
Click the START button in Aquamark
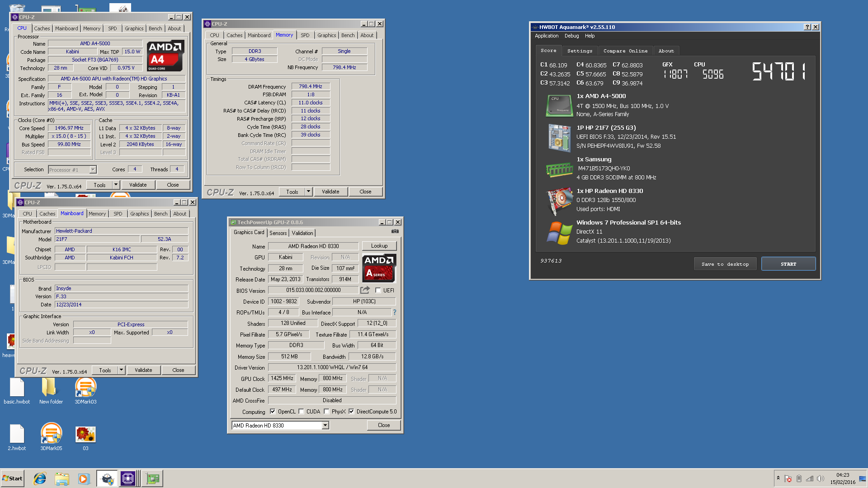[788, 264]
